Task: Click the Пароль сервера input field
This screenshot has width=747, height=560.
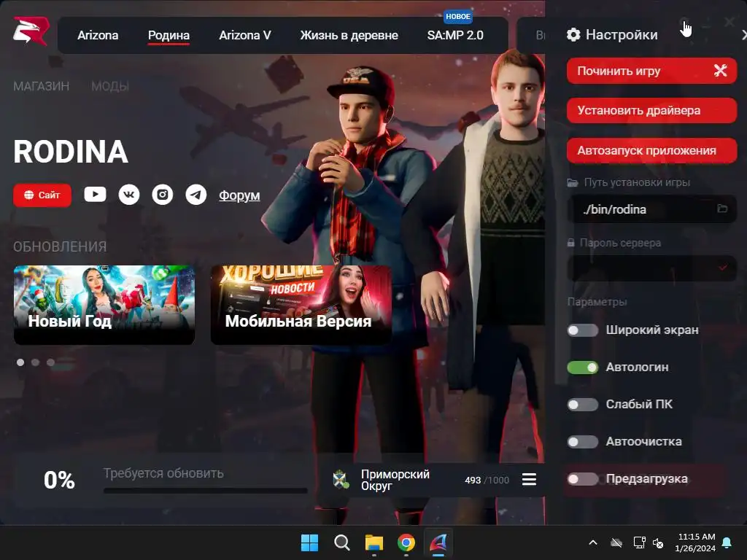Action: [x=651, y=268]
